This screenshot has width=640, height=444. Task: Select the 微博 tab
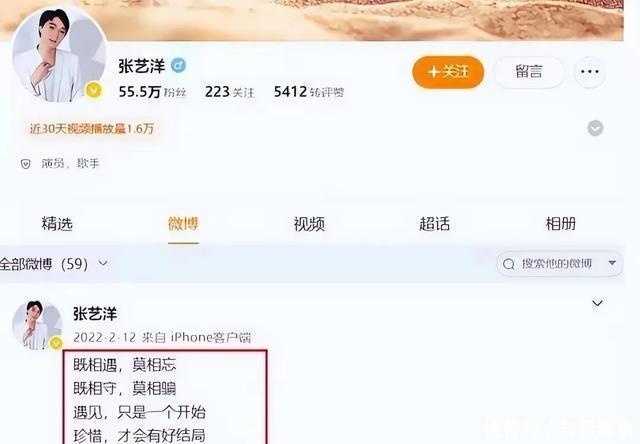pyautogui.click(x=183, y=224)
